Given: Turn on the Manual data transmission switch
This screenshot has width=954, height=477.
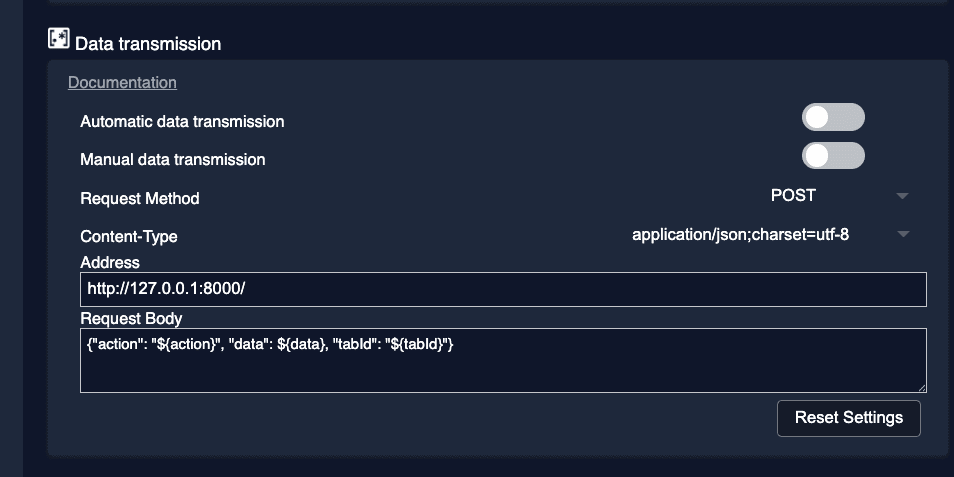Looking at the screenshot, I should (x=832, y=155).
